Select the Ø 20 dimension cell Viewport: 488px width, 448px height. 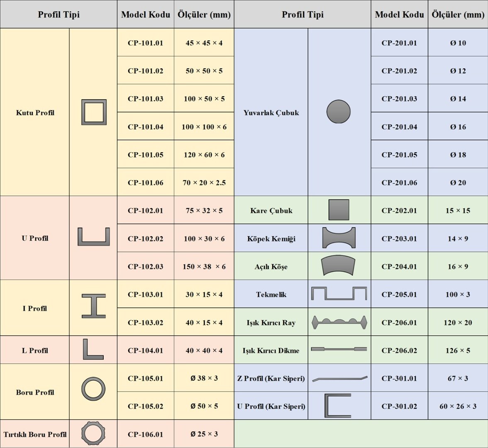458,183
